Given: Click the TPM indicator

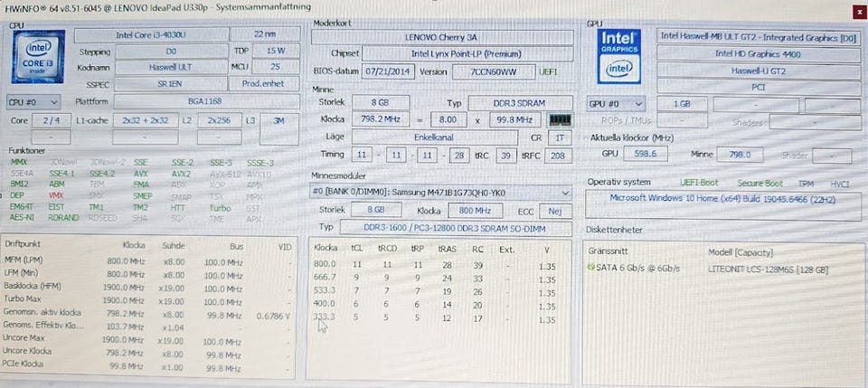Looking at the screenshot, I should pos(806,184).
